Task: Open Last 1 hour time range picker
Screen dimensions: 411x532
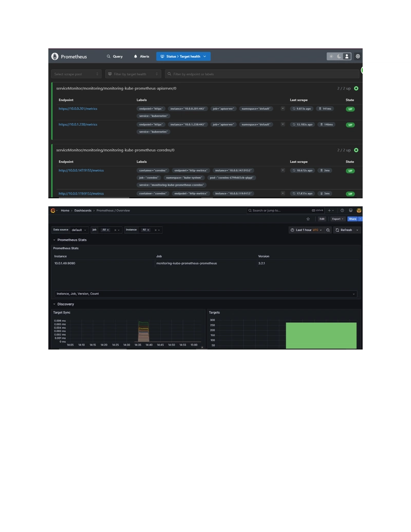Action: tap(306, 230)
